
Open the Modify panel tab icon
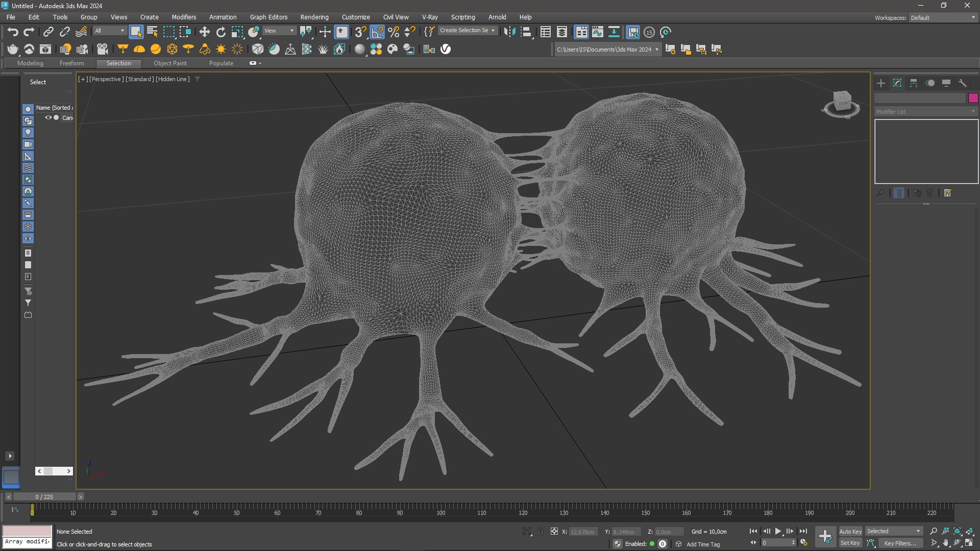[x=897, y=83]
